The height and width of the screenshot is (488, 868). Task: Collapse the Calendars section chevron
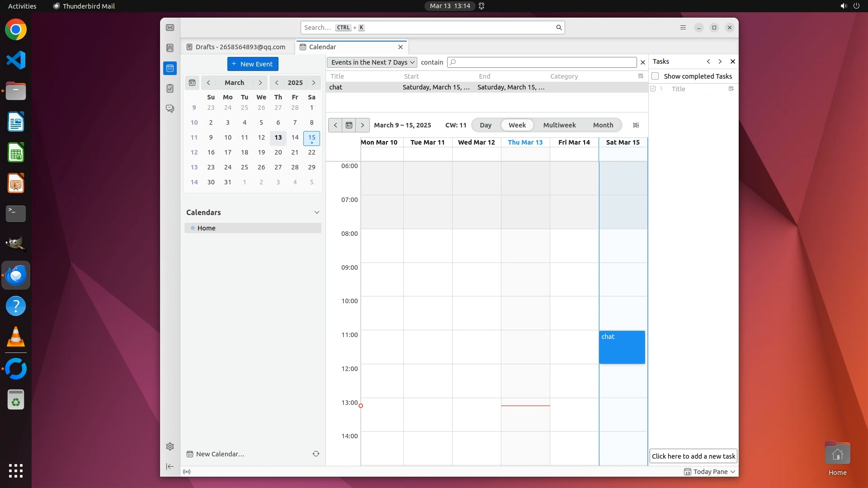[317, 212]
